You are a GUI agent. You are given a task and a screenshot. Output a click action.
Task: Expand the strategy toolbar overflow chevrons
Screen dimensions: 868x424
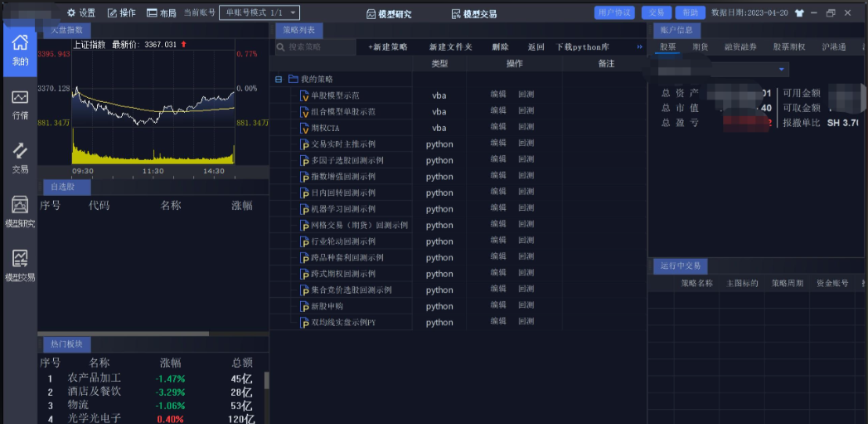click(639, 47)
